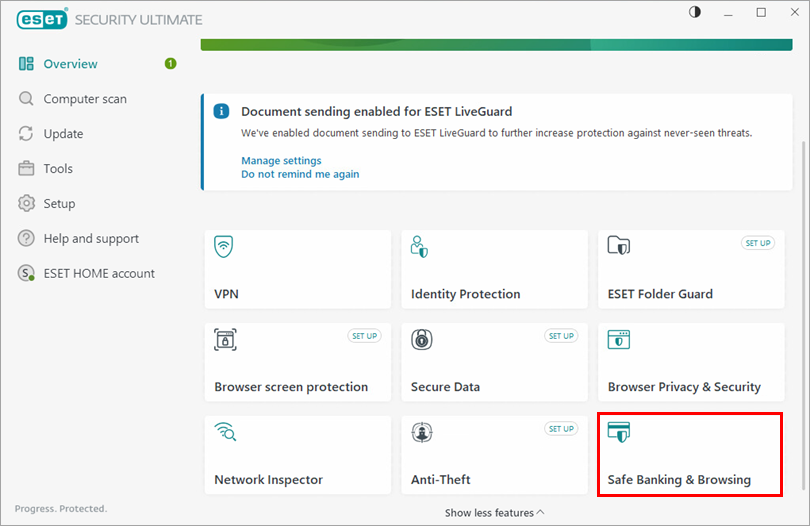Screen dimensions: 810x526
Task: Open the Network Inspector tile
Action: tap(298, 455)
